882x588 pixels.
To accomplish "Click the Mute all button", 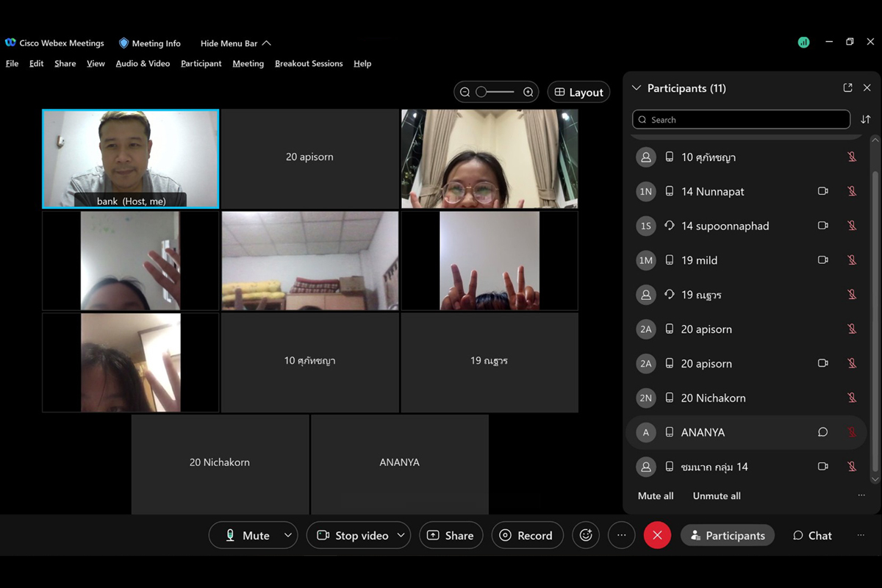I will pyautogui.click(x=655, y=496).
